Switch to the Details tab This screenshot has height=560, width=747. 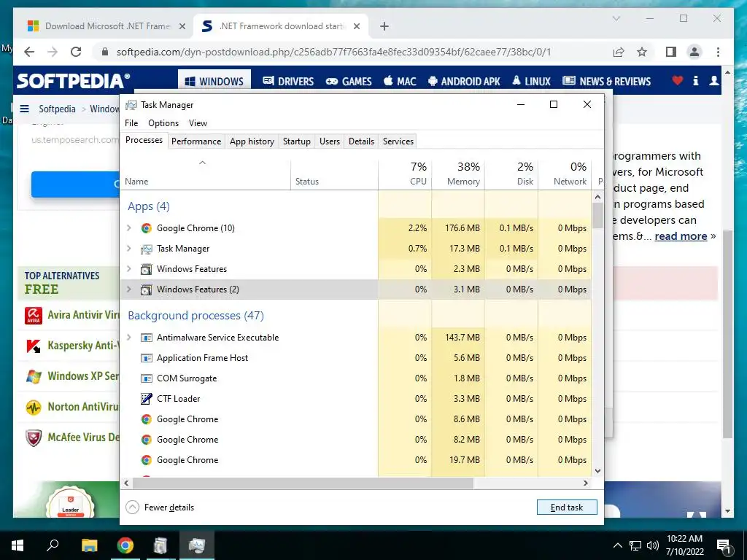[x=362, y=141]
